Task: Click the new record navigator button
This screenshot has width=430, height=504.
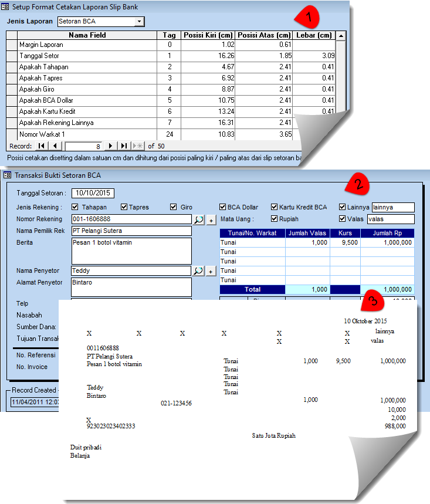Action: 138,146
